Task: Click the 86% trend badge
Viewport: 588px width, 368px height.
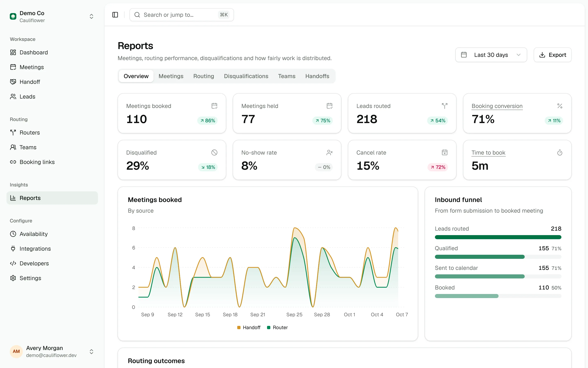Action: pyautogui.click(x=208, y=120)
